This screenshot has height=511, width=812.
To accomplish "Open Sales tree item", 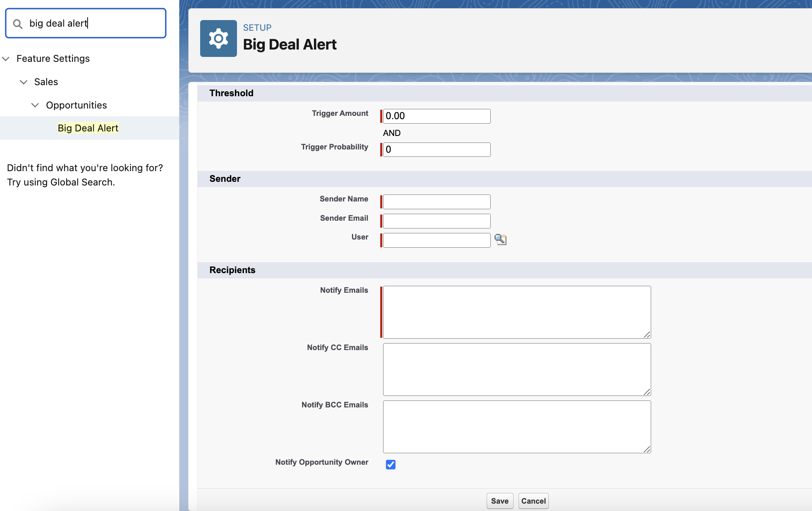I will [x=46, y=82].
